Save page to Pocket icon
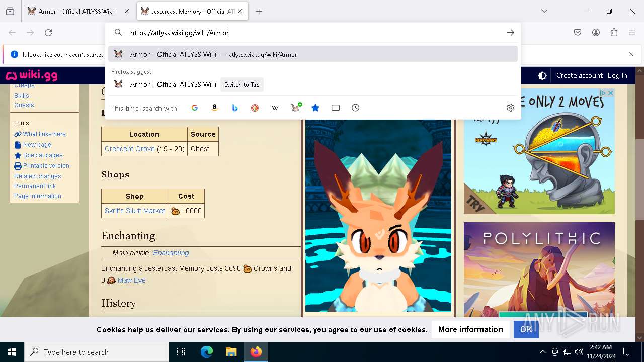 click(578, 33)
